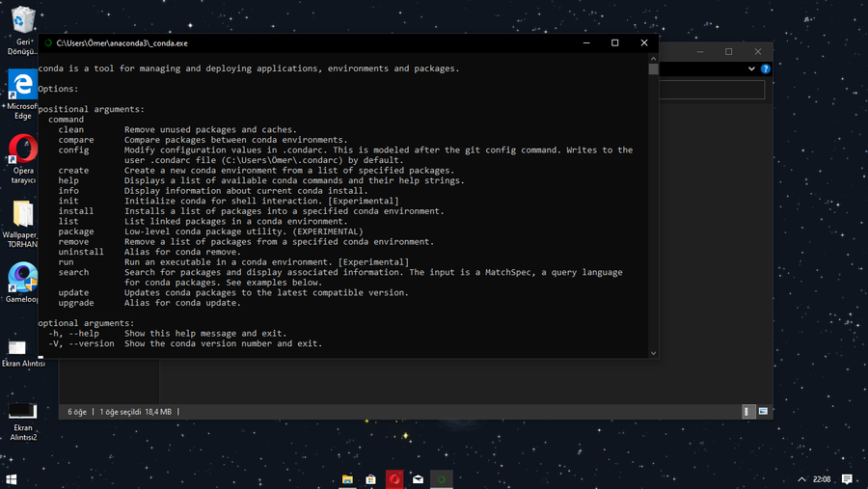
Task: Select the Wallpaper TORHAN folder
Action: click(23, 225)
